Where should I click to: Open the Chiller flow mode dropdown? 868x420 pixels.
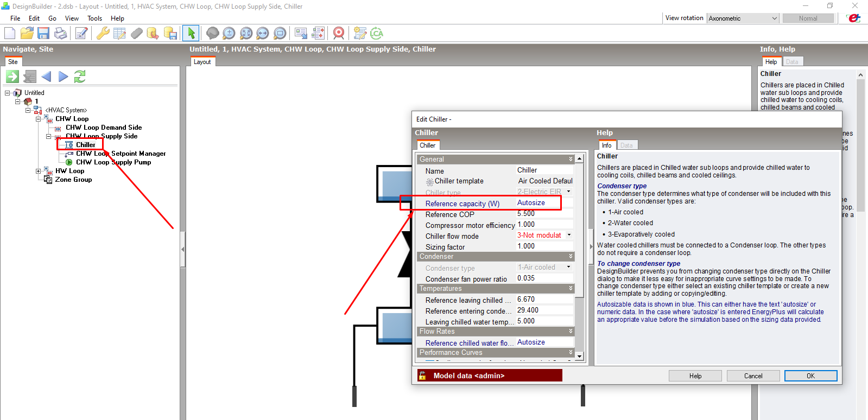[x=569, y=235]
